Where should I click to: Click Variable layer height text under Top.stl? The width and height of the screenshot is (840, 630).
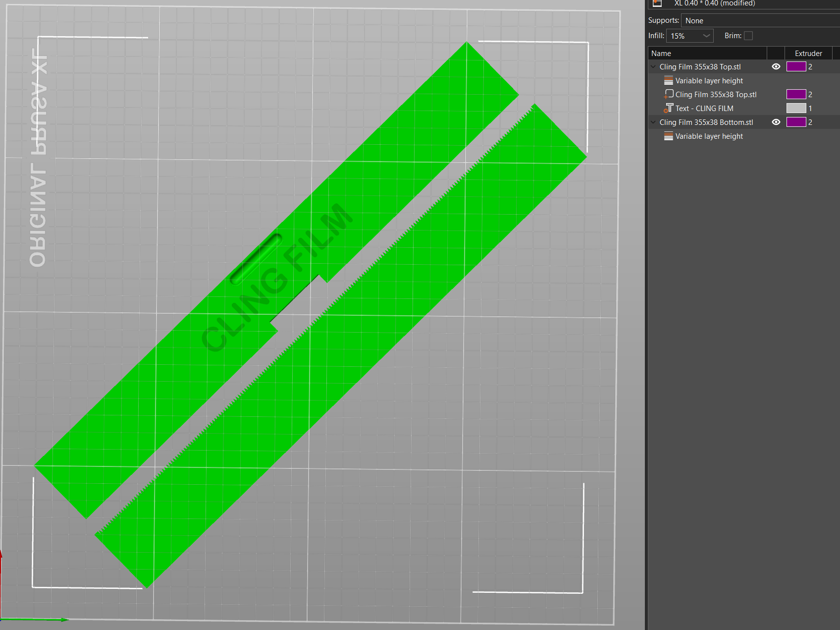pyautogui.click(x=709, y=80)
